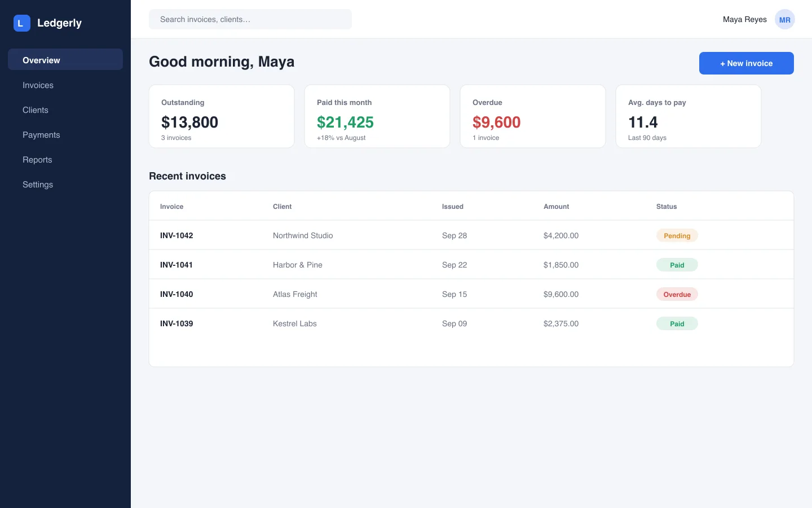Select the Overdue $9,600 card
The image size is (812, 508).
point(533,116)
